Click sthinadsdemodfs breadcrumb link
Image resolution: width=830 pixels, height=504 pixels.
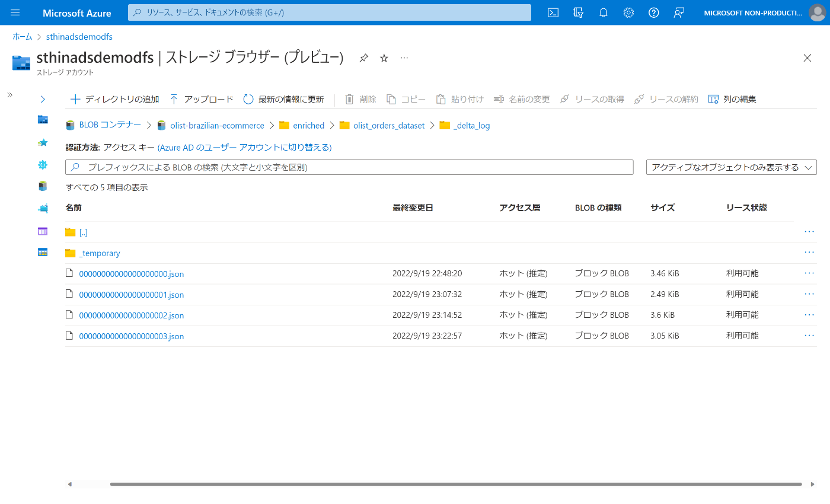pos(79,37)
